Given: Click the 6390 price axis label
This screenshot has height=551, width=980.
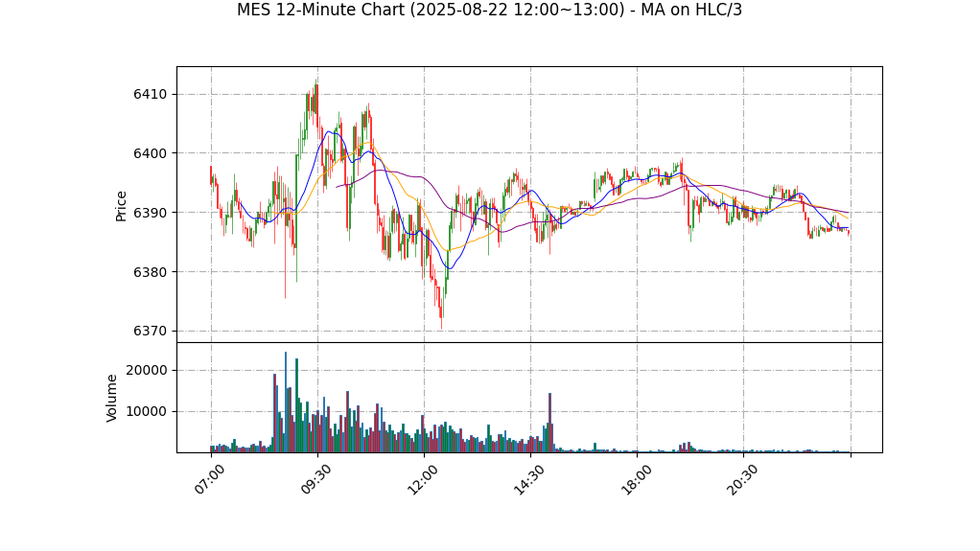Looking at the screenshot, I should pos(150,213).
